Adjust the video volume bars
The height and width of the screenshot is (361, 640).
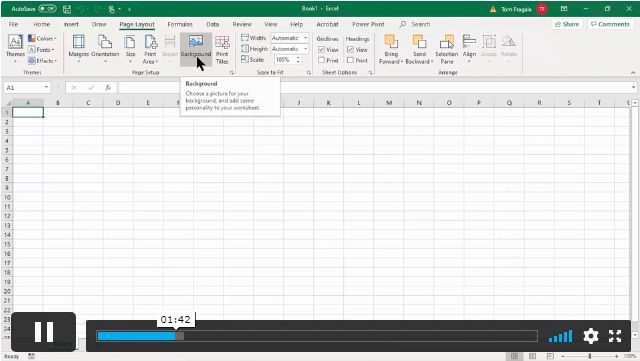coord(560,336)
